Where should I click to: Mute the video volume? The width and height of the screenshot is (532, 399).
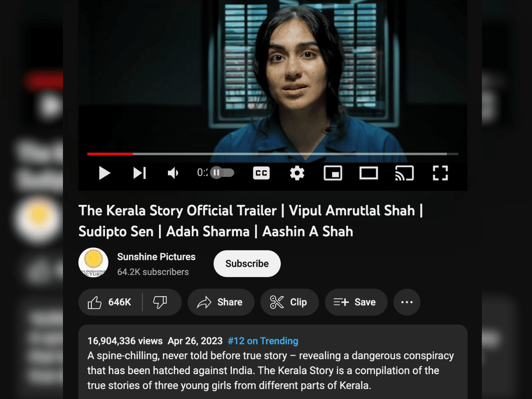tap(173, 173)
